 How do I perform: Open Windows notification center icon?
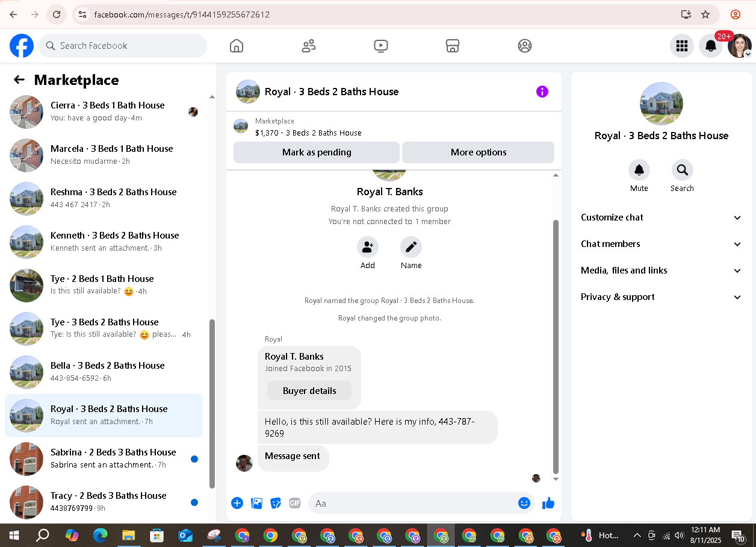[738, 535]
